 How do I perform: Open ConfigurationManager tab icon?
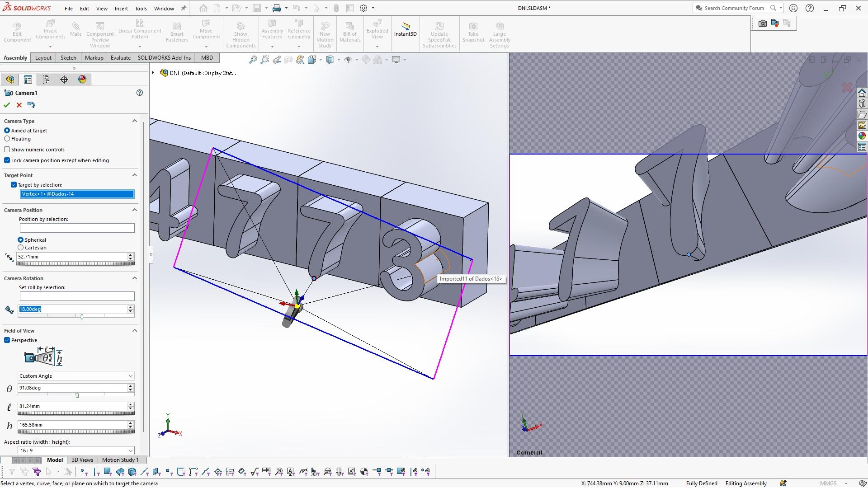click(x=46, y=80)
